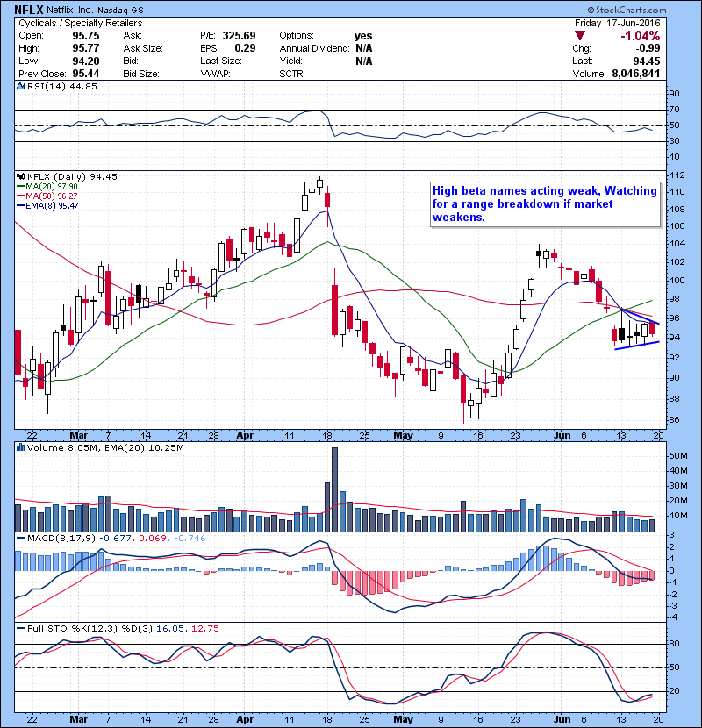Image resolution: width=702 pixels, height=728 pixels.
Task: Click the 70 level on the RSI axis
Action: coord(674,110)
